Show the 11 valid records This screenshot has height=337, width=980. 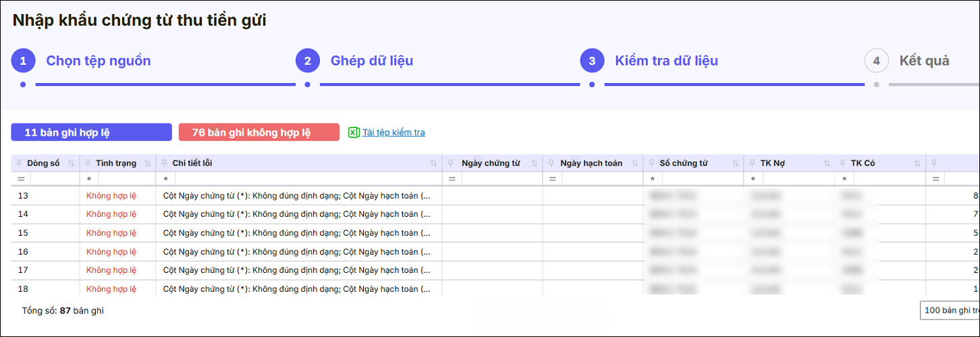coord(91,132)
